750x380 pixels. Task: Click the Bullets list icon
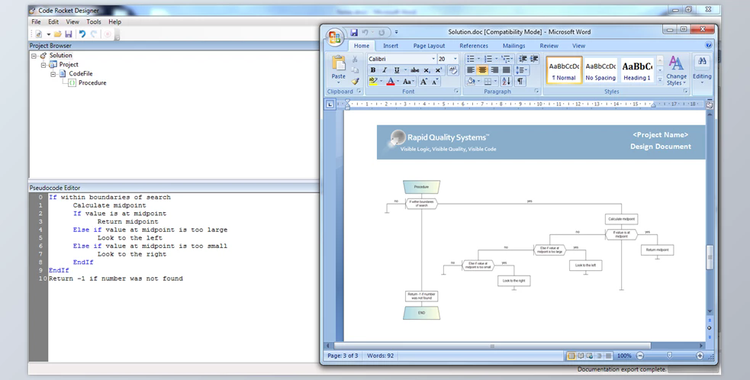[x=472, y=58]
